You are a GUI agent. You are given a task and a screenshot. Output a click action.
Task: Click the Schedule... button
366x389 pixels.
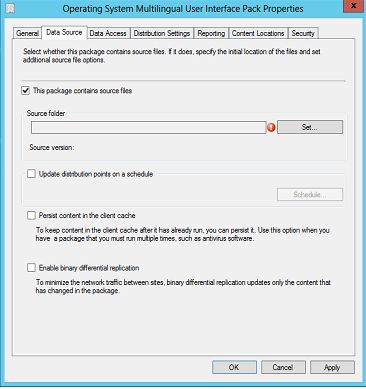(310, 195)
